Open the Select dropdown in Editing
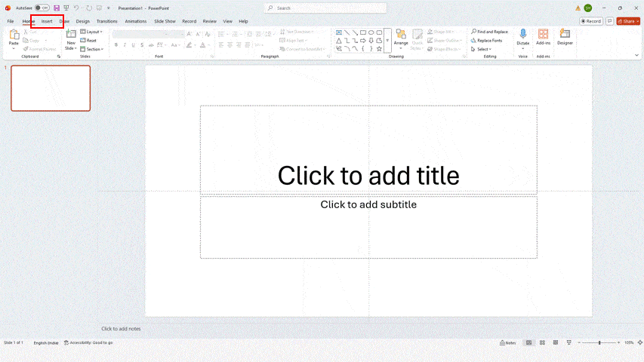 [x=481, y=49]
